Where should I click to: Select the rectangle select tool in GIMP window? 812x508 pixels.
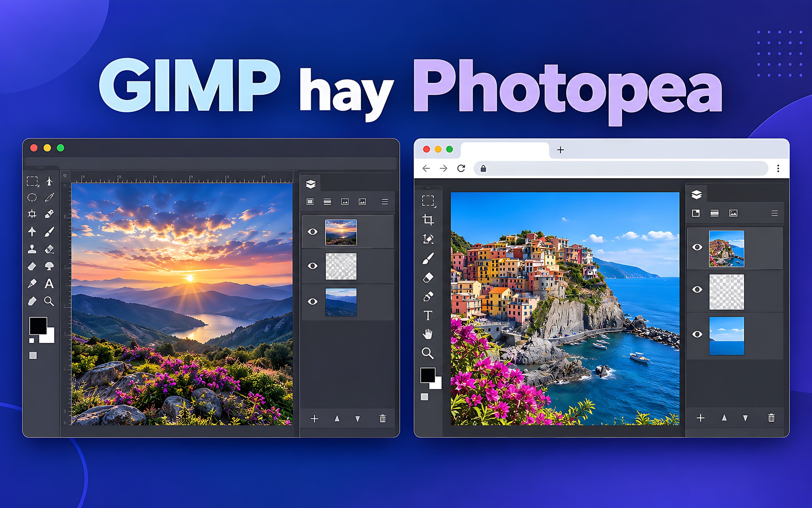click(x=33, y=181)
